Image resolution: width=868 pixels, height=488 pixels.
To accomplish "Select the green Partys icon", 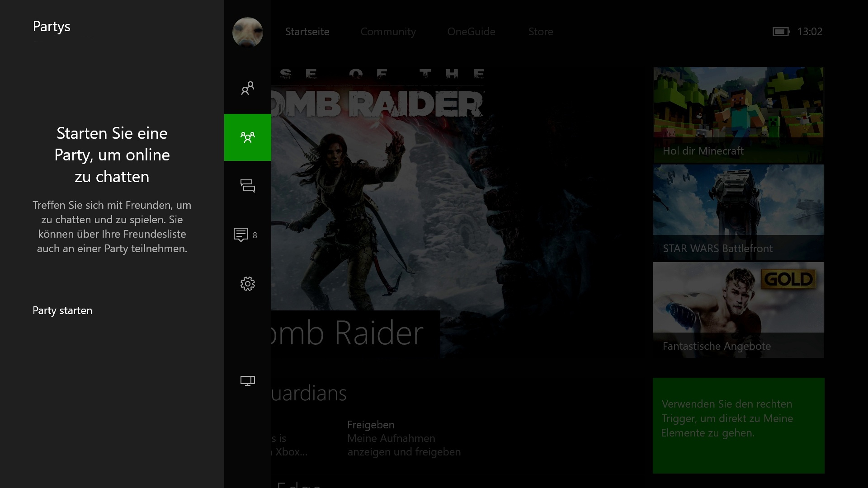I will click(247, 137).
